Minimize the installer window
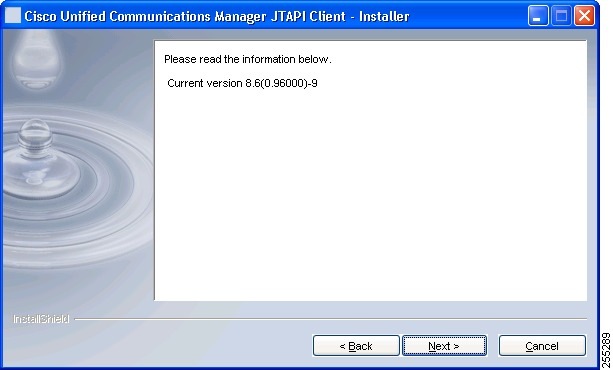613x370 pixels. pyautogui.click(x=538, y=16)
